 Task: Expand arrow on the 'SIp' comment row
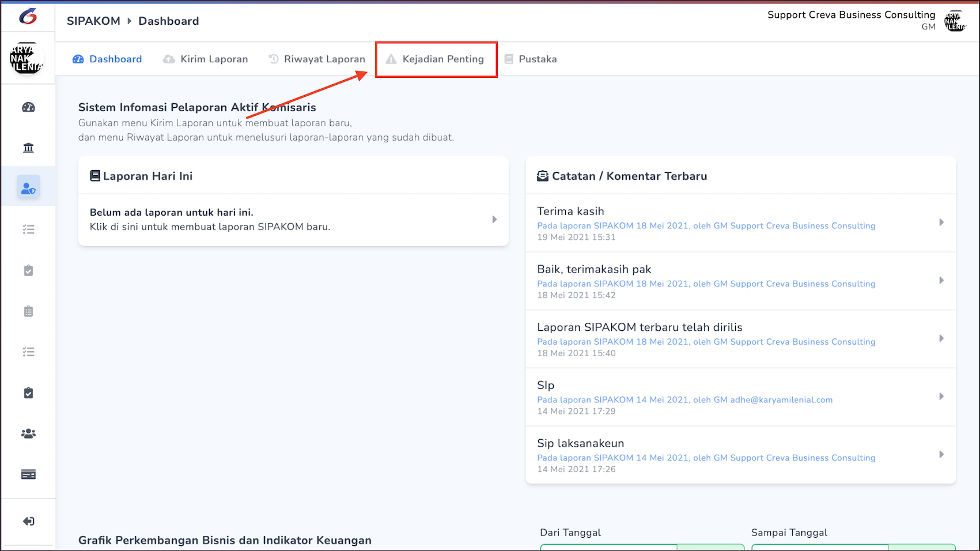pos(941,397)
